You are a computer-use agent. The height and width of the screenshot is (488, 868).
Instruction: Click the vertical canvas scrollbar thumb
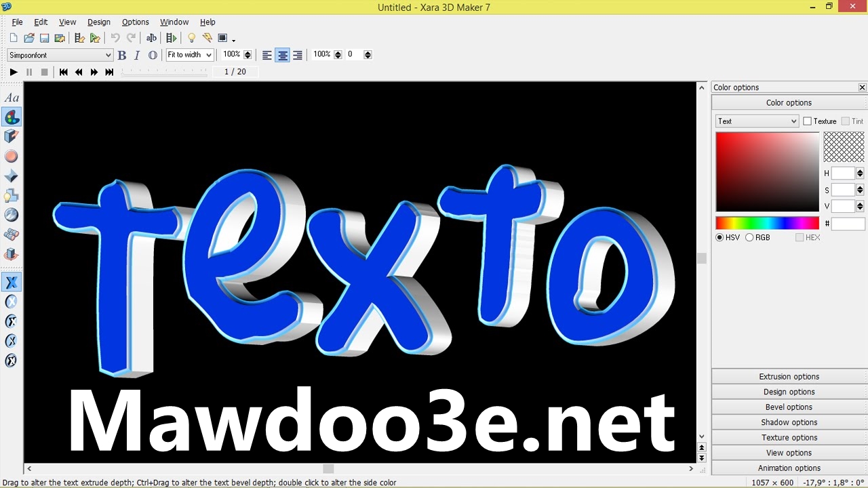pyautogui.click(x=702, y=258)
